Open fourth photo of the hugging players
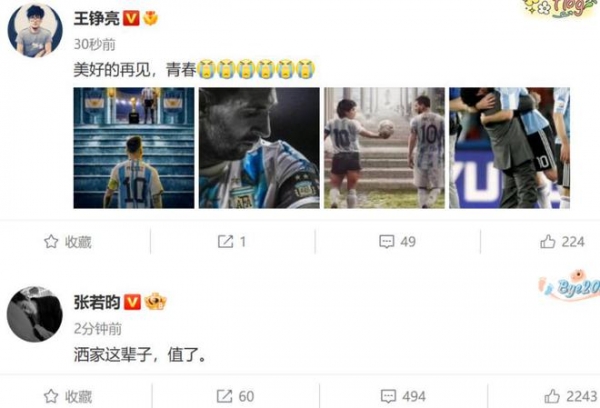Screen dimensions: 600x408 tap(509, 148)
